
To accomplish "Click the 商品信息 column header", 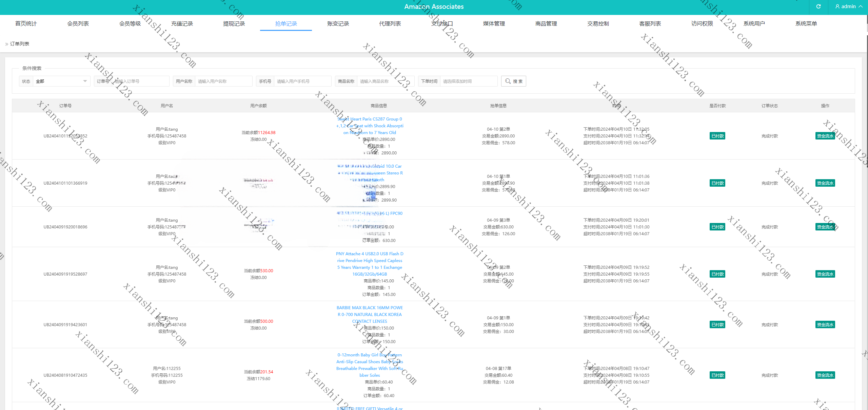I will point(379,106).
